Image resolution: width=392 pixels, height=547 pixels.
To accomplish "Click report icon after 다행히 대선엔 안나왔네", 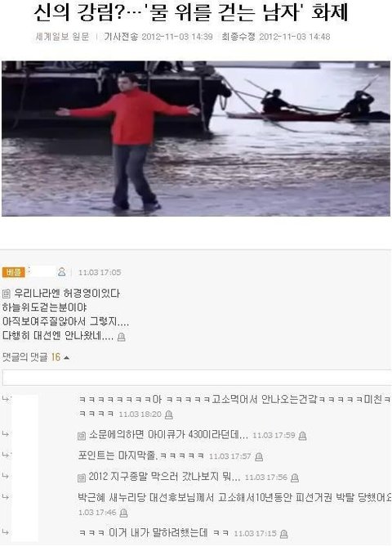I will (121, 337).
